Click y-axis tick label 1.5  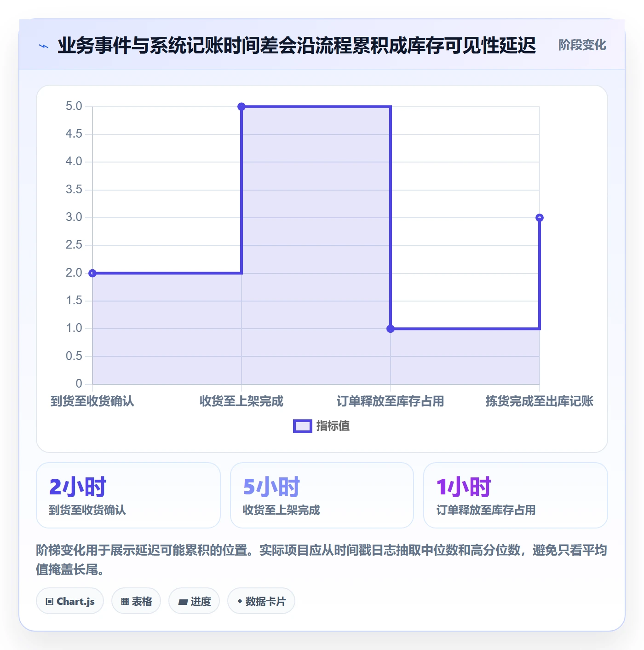click(x=74, y=301)
